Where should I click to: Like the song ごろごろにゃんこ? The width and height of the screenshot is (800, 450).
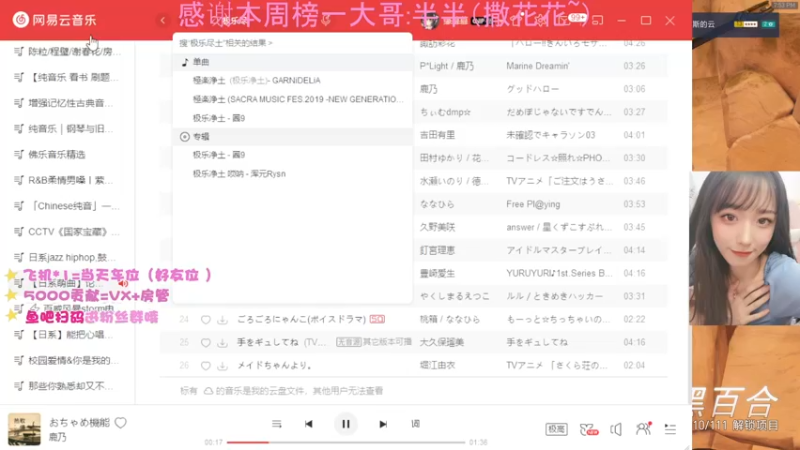[206, 319]
